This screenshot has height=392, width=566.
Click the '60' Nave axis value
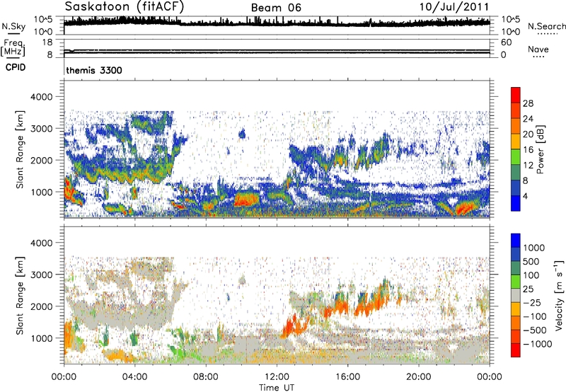tap(506, 42)
